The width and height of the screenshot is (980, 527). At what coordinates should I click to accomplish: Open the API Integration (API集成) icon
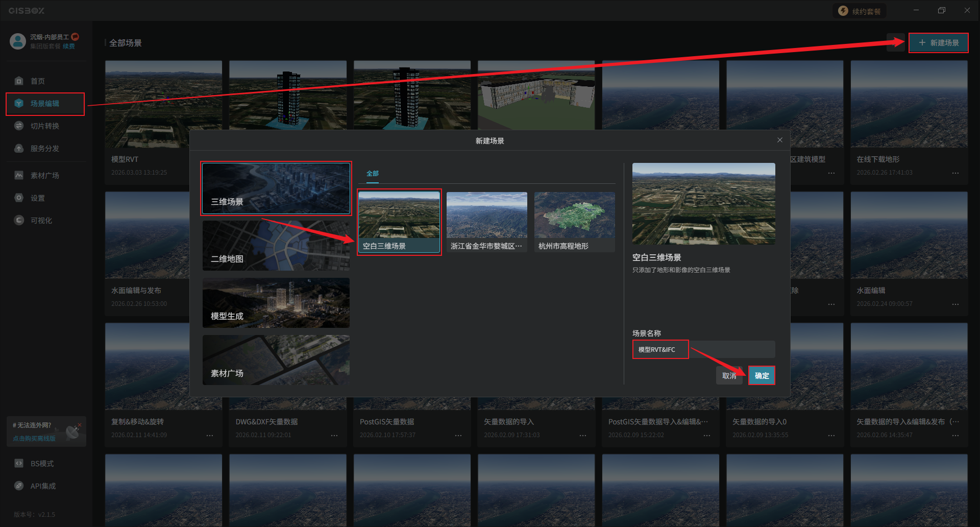(x=19, y=486)
